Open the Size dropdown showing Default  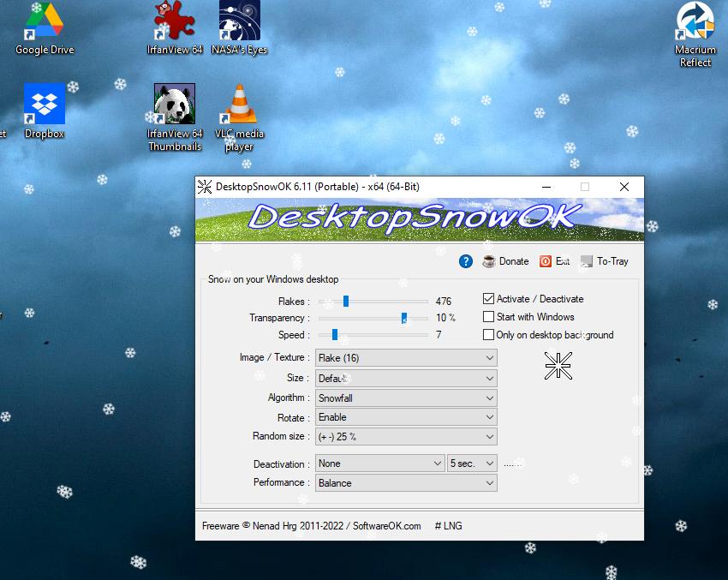[406, 379]
